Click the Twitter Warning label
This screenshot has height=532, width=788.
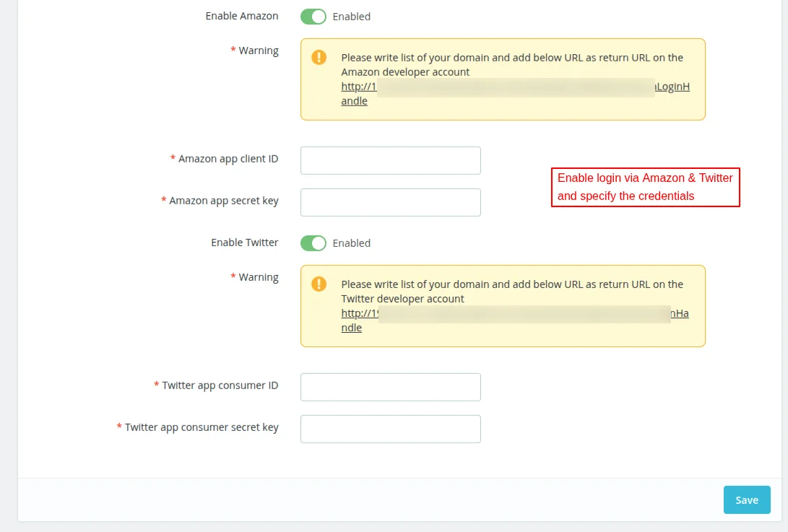coord(260,277)
